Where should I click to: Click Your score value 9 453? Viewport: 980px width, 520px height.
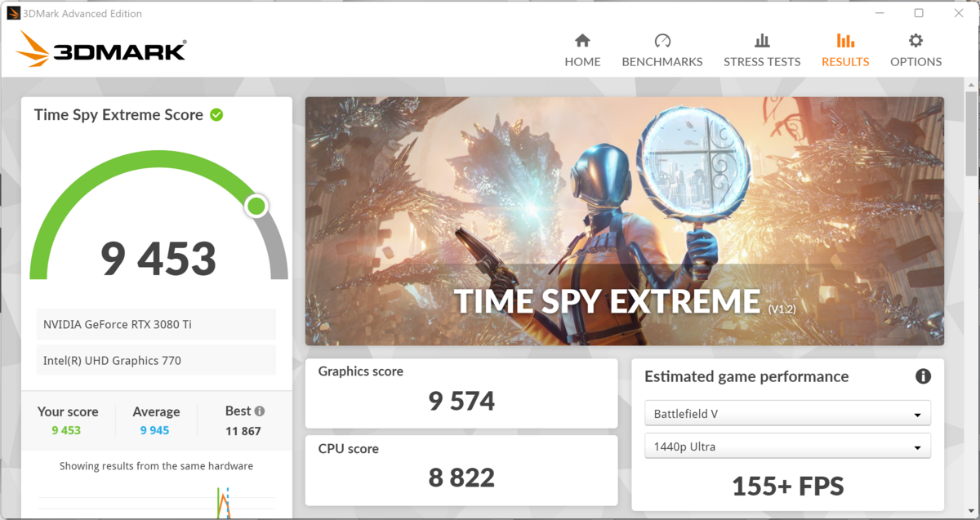[x=66, y=430]
